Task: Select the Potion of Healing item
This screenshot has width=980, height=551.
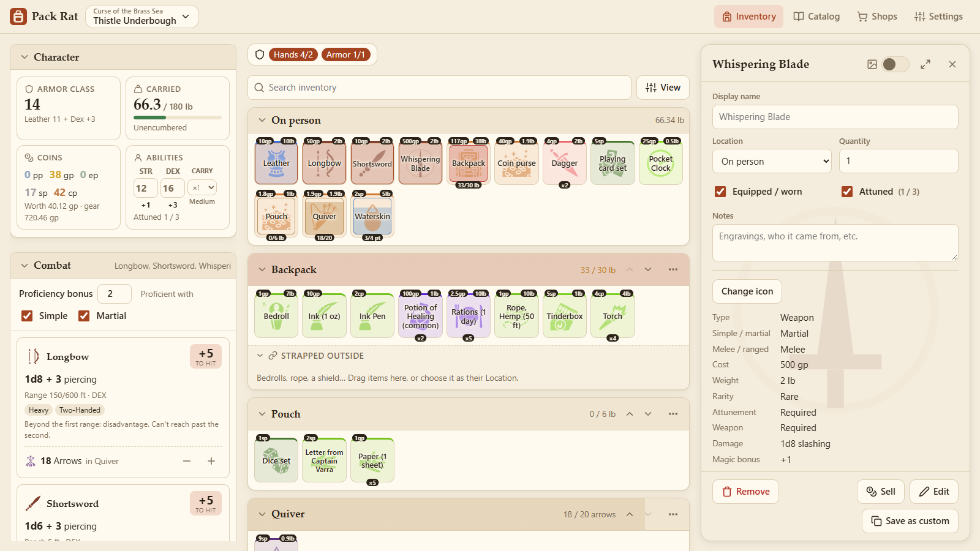Action: click(420, 316)
